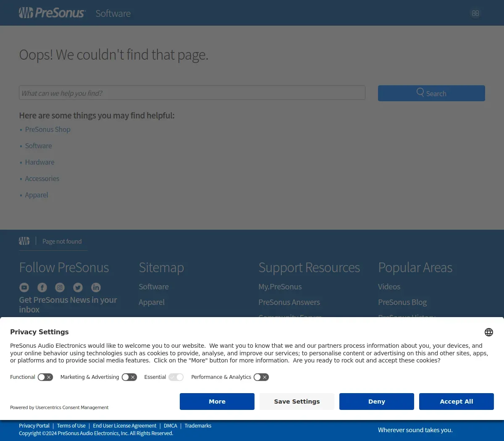504x441 pixels.
Task: Click the More button in privacy banner
Action: pyautogui.click(x=217, y=402)
